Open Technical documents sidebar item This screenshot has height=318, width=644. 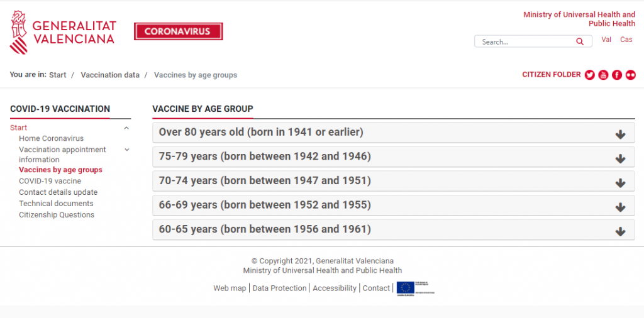pyautogui.click(x=56, y=204)
